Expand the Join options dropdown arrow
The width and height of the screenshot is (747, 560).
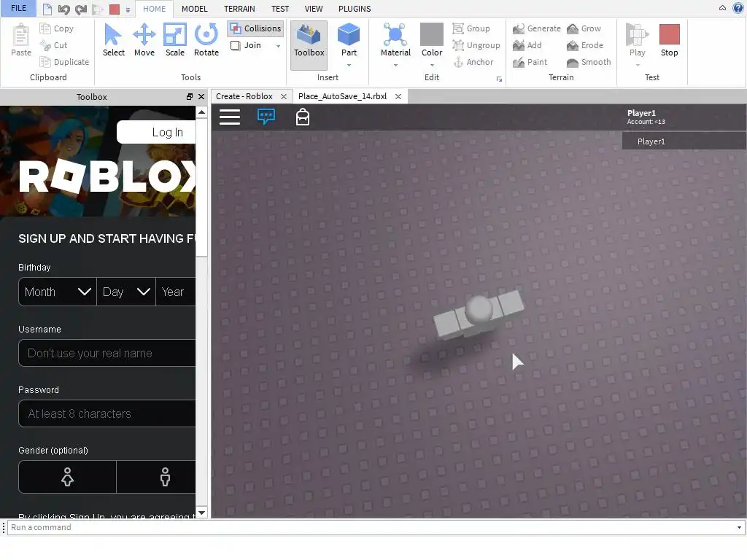click(x=278, y=46)
